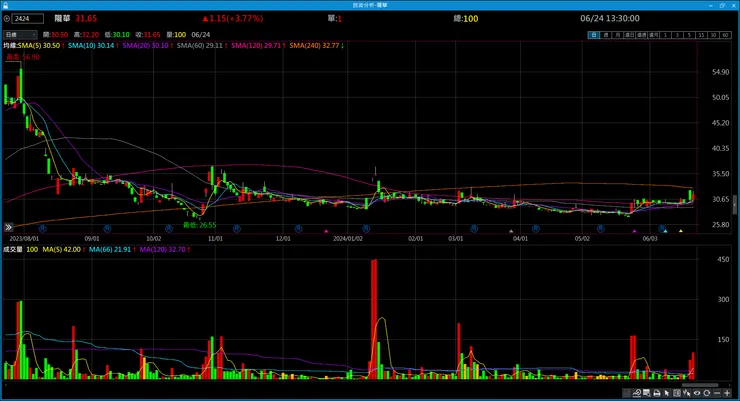This screenshot has height=401, width=740.
Task: Select the 5-minute timeframe tab
Action: click(x=690, y=35)
